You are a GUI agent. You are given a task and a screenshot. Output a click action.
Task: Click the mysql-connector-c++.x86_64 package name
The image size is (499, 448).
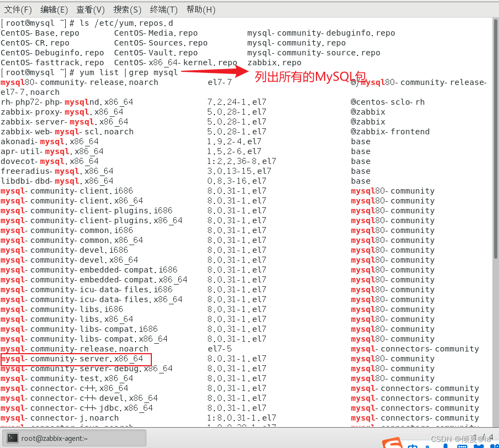pos(65,388)
